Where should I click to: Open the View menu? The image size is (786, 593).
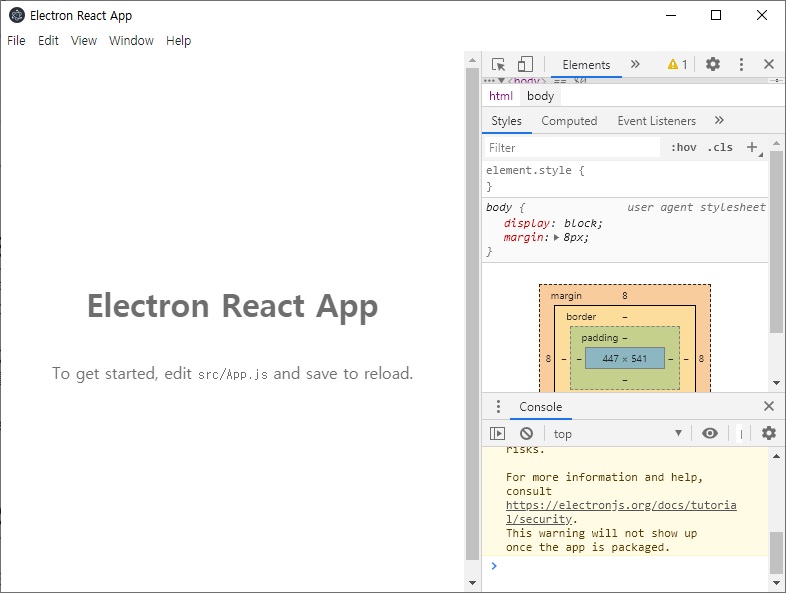pos(84,41)
